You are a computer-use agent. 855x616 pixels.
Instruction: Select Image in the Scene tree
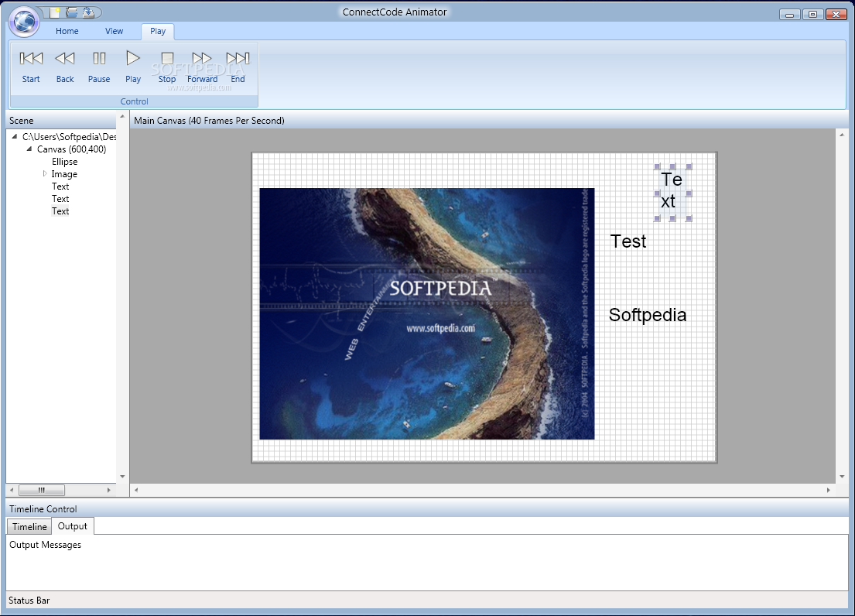pyautogui.click(x=64, y=174)
